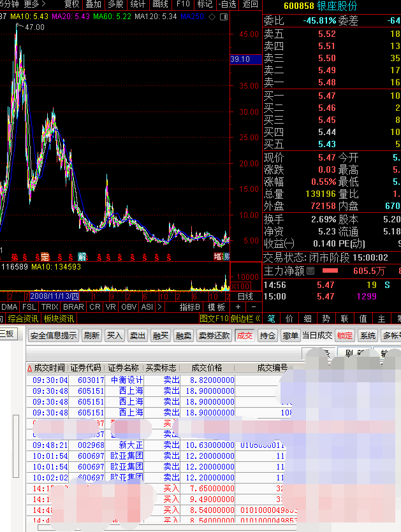Click the 多股 toolbar item
401x532 pixels.
tap(115, 4)
